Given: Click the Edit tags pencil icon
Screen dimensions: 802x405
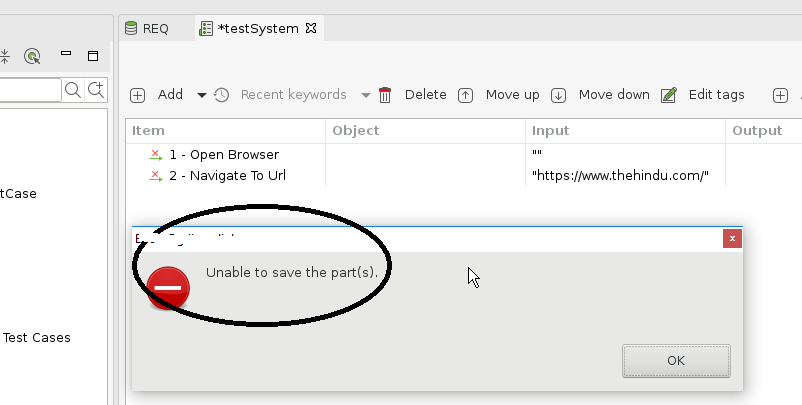Looking at the screenshot, I should point(669,95).
